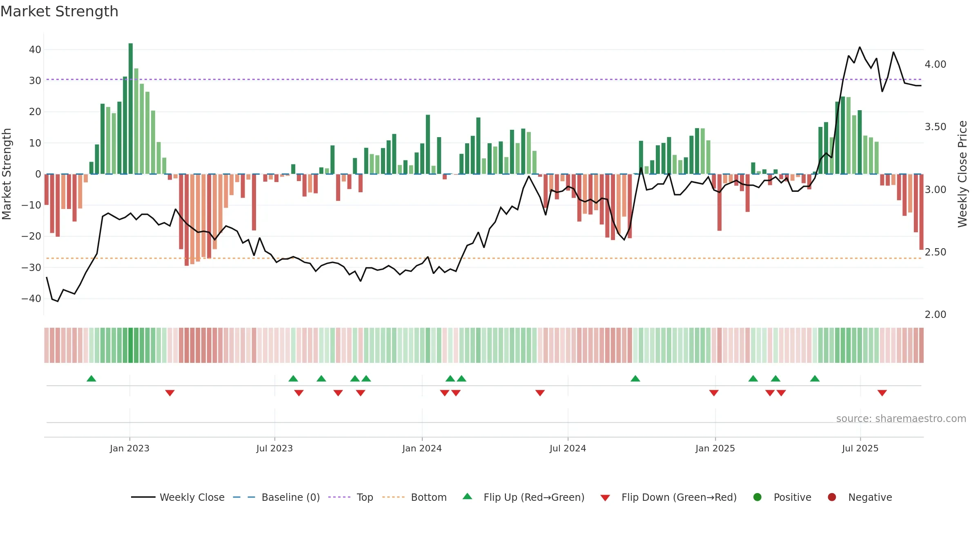This screenshot has height=551, width=980.
Task: Click the 'Market Strength' chart title
Action: pyautogui.click(x=59, y=11)
